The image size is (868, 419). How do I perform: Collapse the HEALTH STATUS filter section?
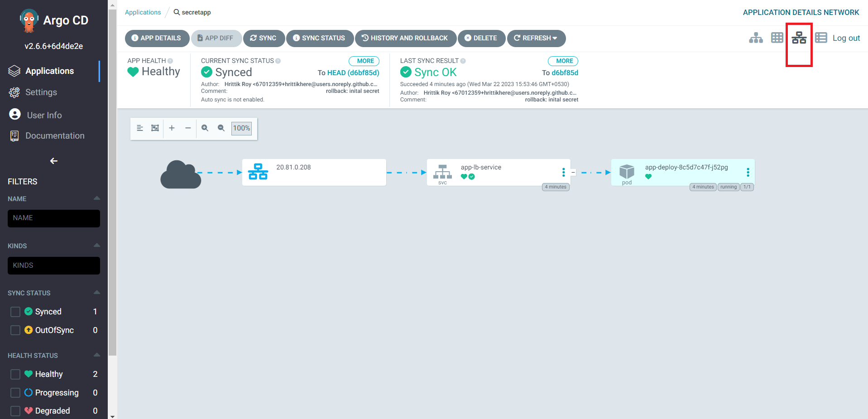[96, 355]
